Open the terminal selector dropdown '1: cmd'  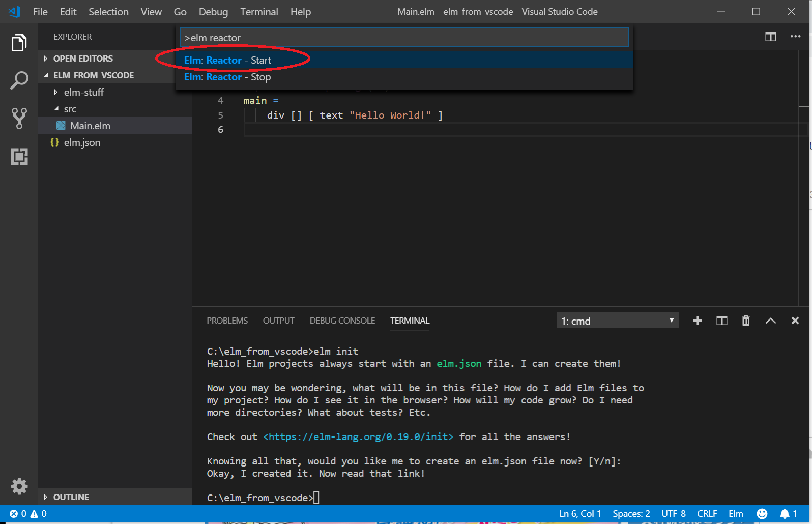(617, 321)
